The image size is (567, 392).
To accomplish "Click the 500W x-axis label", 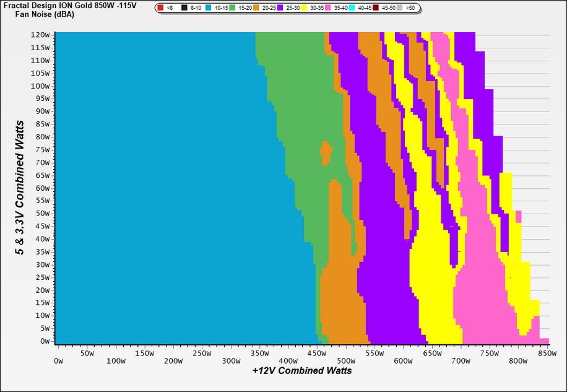I will (346, 361).
